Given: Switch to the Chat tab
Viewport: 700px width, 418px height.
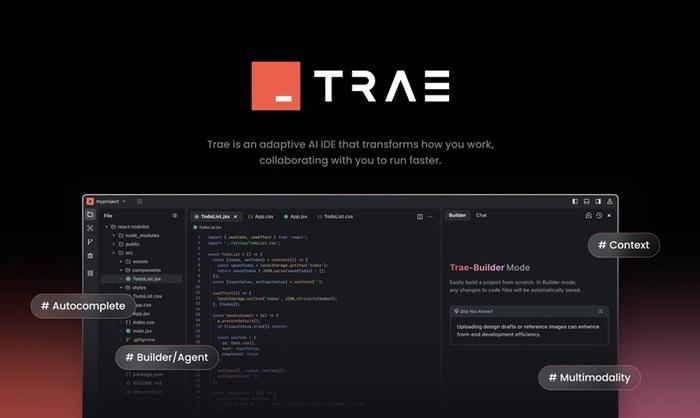Looking at the screenshot, I should pyautogui.click(x=481, y=215).
